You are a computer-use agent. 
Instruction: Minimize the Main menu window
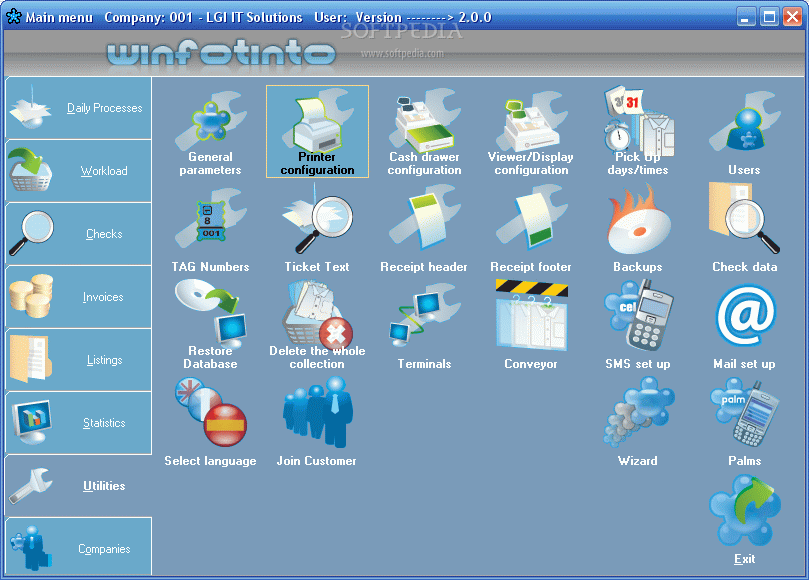746,17
